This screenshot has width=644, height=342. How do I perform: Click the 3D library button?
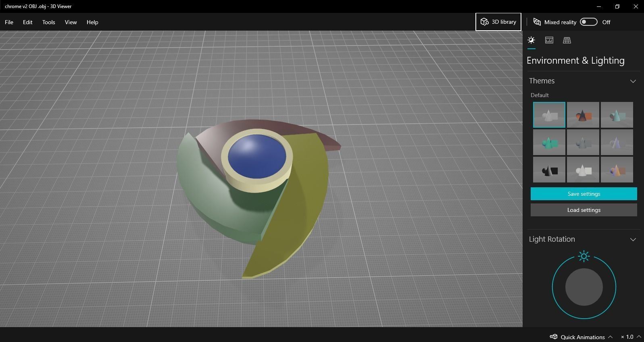tap(498, 22)
